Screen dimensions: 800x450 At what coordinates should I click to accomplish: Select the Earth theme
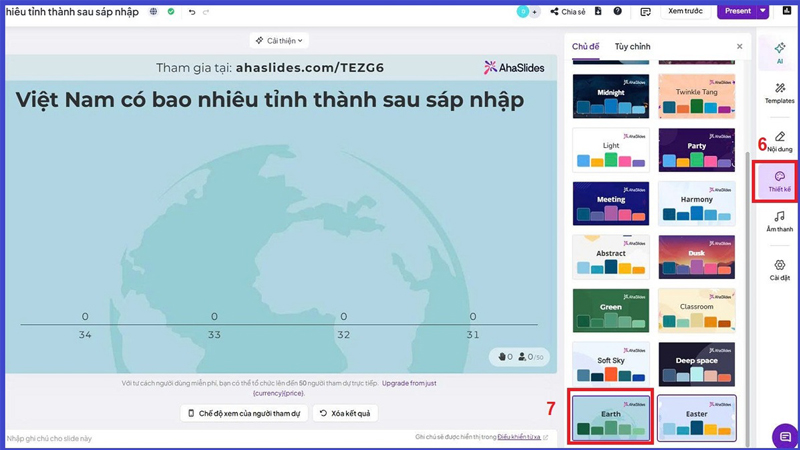coord(611,418)
